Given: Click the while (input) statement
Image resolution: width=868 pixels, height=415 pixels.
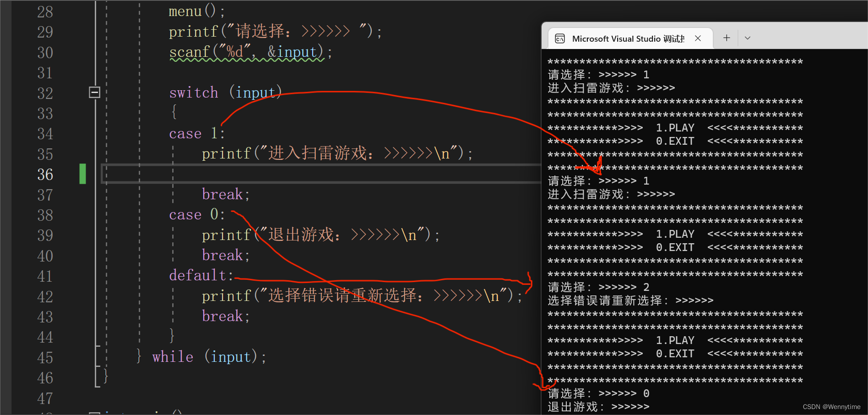Looking at the screenshot, I should pos(209,357).
